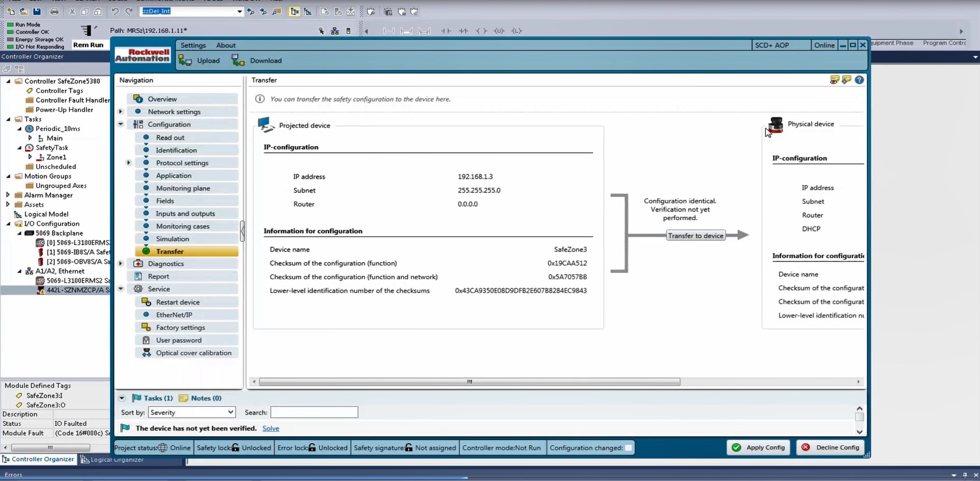Click the Upload icon in the toolbar
Viewport: 980px width, 481px height.
185,60
